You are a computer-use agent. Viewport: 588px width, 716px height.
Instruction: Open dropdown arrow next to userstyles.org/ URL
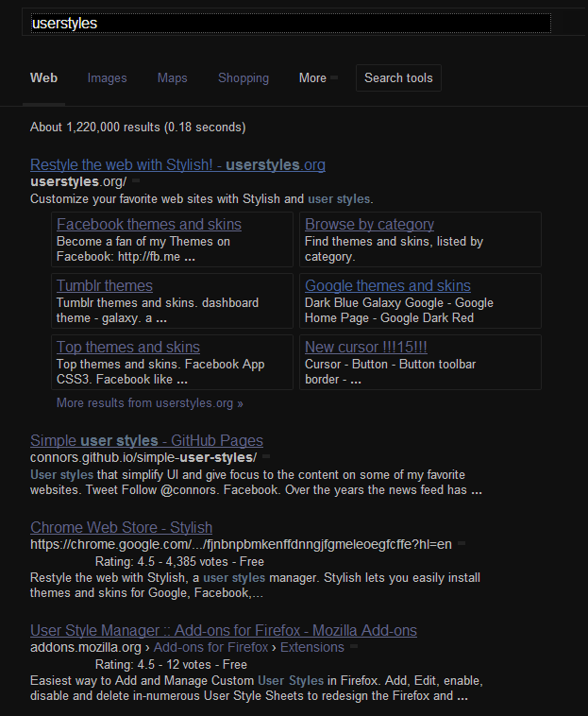click(136, 181)
